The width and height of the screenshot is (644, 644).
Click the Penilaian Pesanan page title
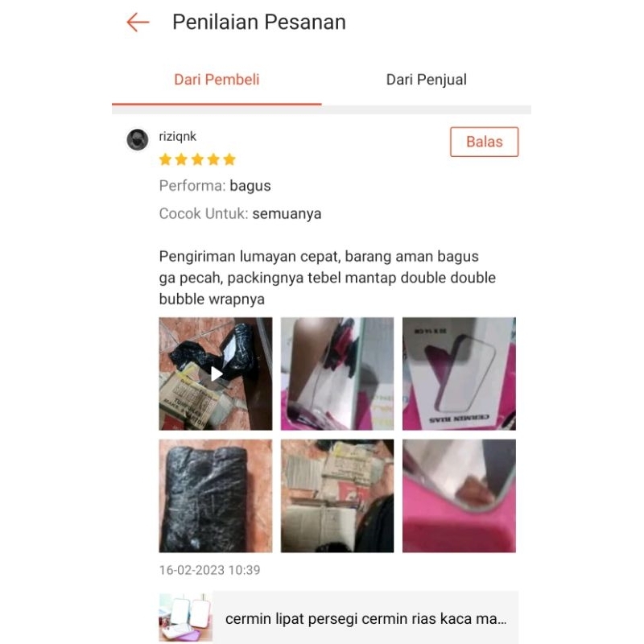click(x=259, y=23)
